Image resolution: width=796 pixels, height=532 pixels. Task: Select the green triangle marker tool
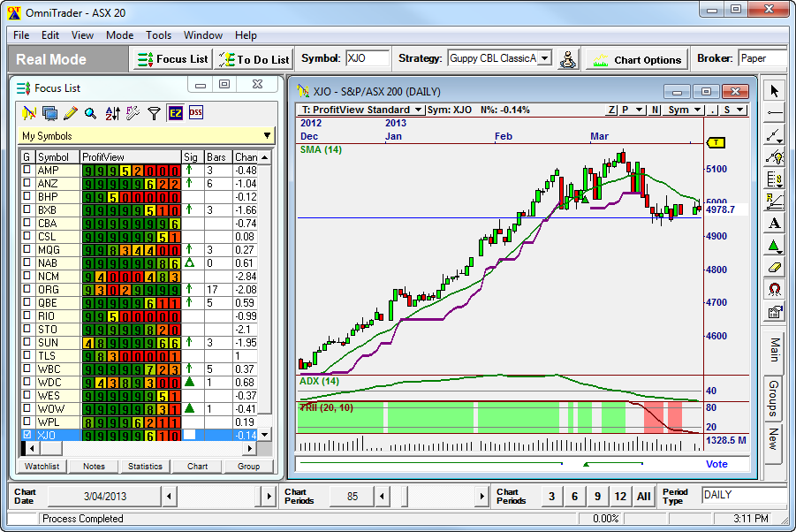(x=774, y=246)
